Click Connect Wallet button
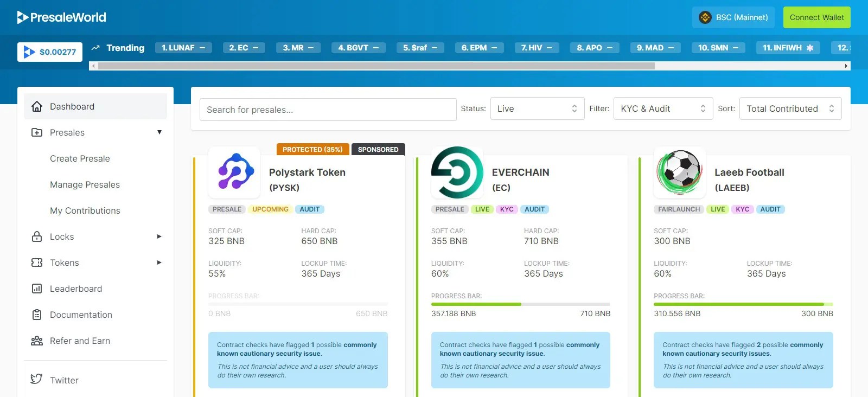The image size is (868, 397). [817, 17]
